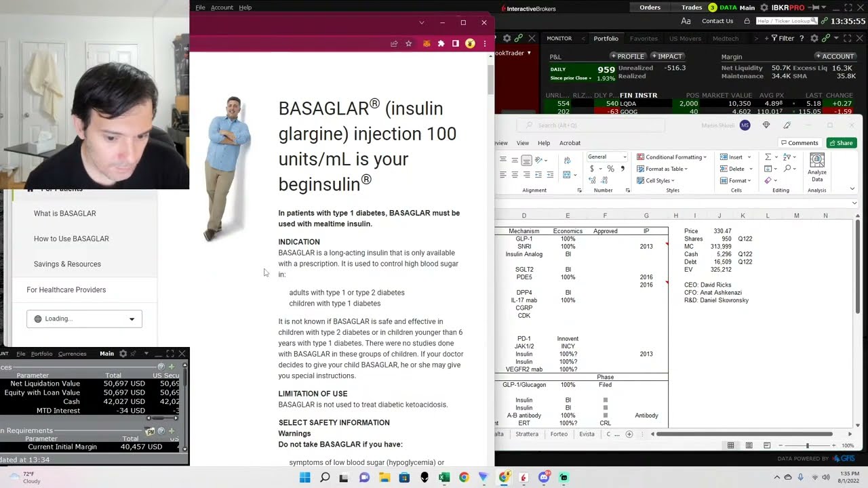Switch Excel to Page Break Preview
The height and width of the screenshot is (488, 868).
767,445
